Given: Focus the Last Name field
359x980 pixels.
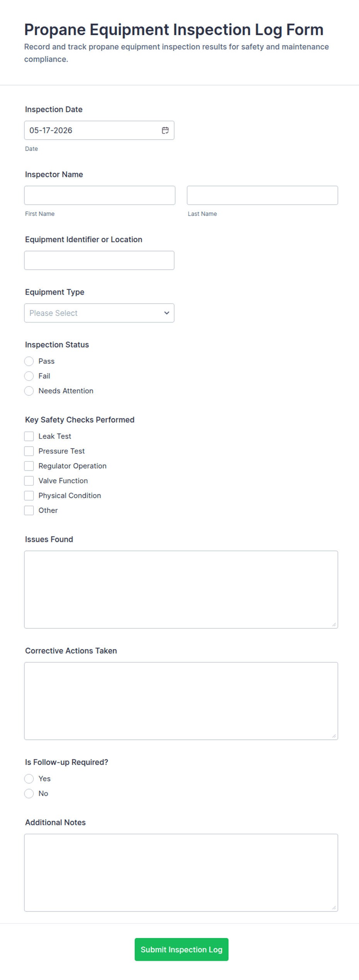Looking at the screenshot, I should (262, 195).
